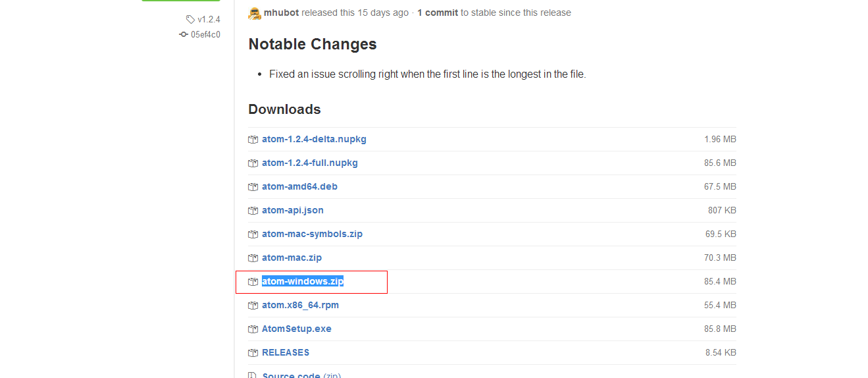Click the package icon beside AtomSetup.exe
Image resolution: width=868 pixels, height=378 pixels.
coord(253,329)
